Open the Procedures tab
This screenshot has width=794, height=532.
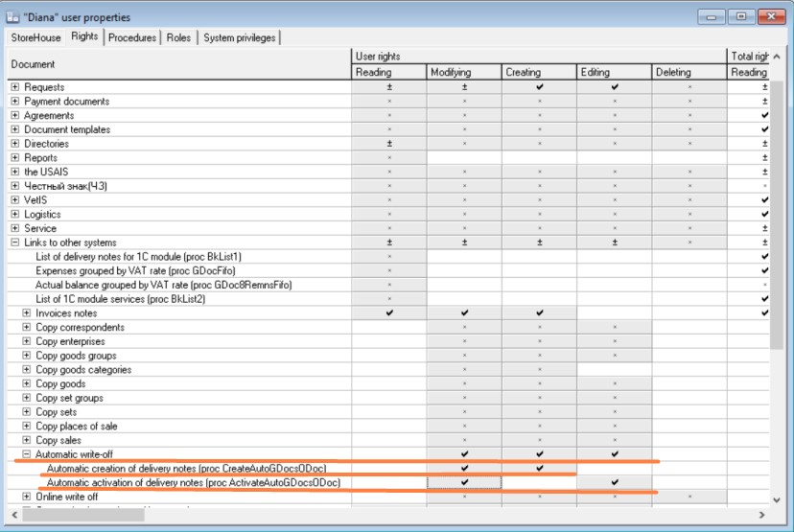131,38
